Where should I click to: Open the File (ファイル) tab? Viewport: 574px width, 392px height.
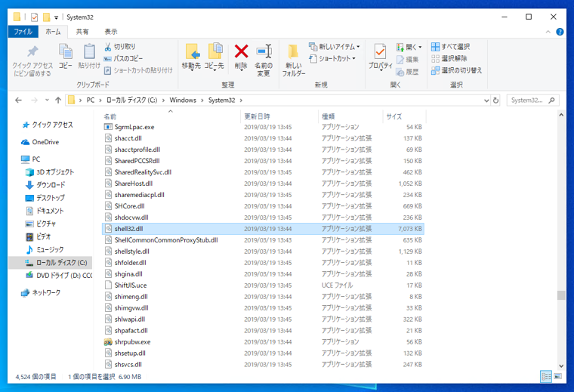point(23,32)
